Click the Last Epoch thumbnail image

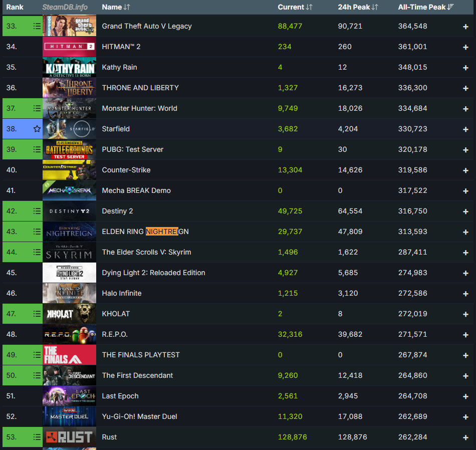point(69,396)
